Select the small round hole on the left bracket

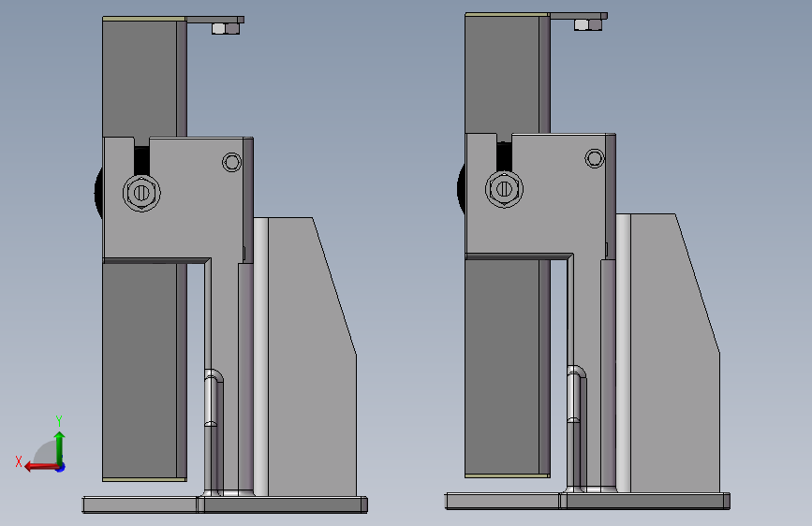pyautogui.click(x=231, y=162)
